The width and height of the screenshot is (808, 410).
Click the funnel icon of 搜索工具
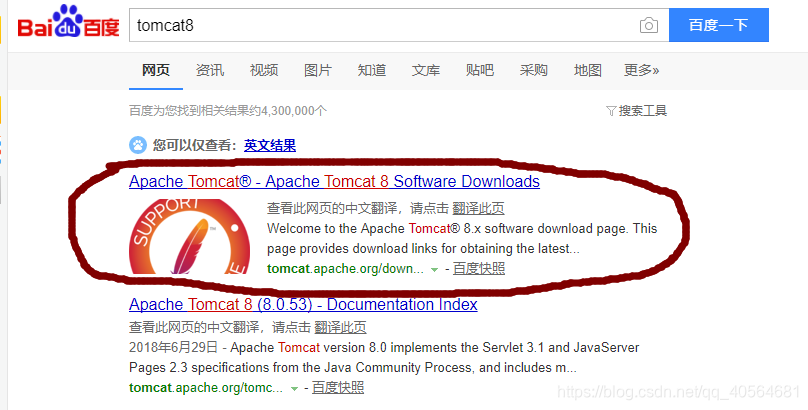point(611,111)
